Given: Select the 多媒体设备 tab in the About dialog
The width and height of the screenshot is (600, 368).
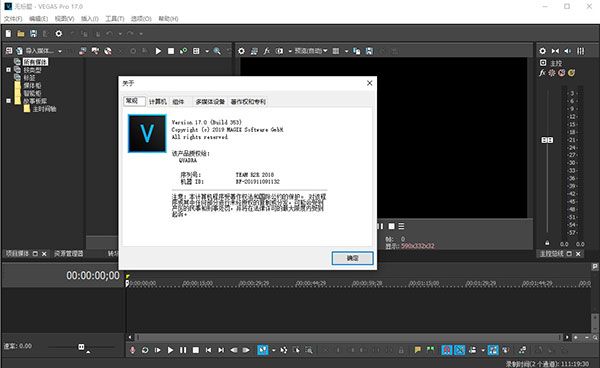Looking at the screenshot, I should (210, 101).
